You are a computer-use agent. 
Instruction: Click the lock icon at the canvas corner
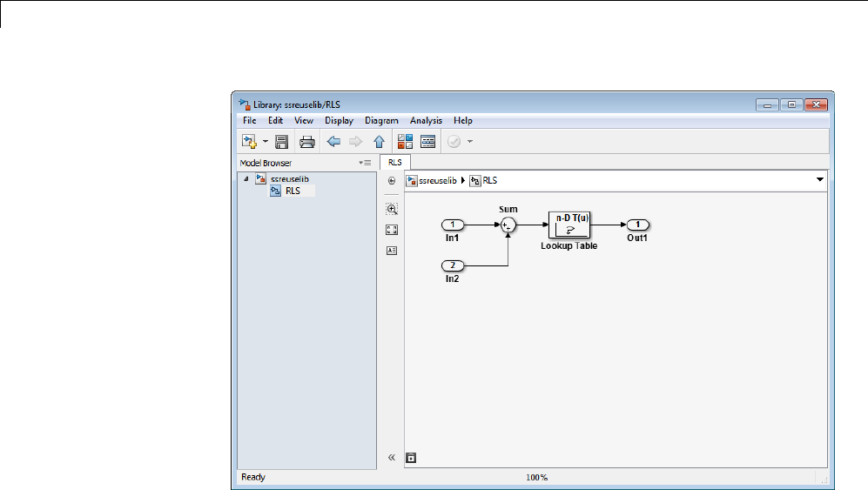pyautogui.click(x=411, y=458)
